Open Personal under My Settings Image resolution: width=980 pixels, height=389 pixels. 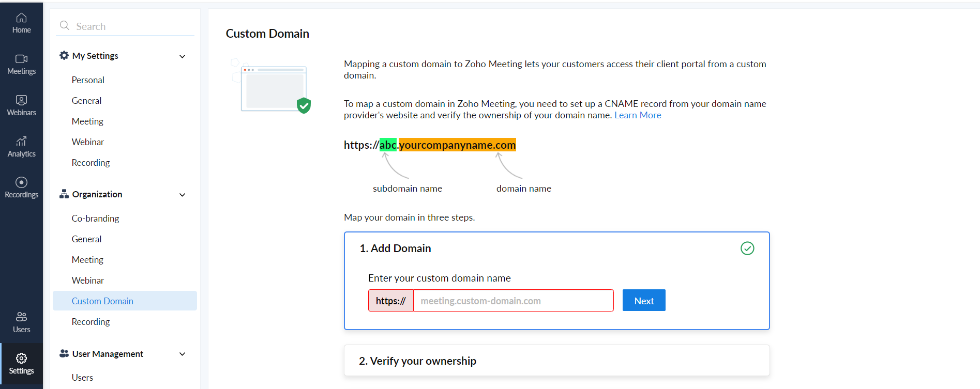coord(88,80)
